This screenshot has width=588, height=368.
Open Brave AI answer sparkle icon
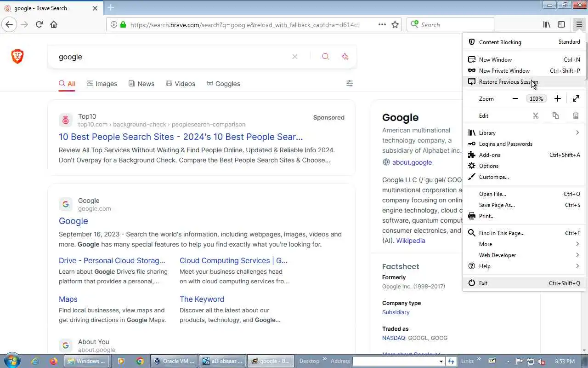(x=345, y=57)
